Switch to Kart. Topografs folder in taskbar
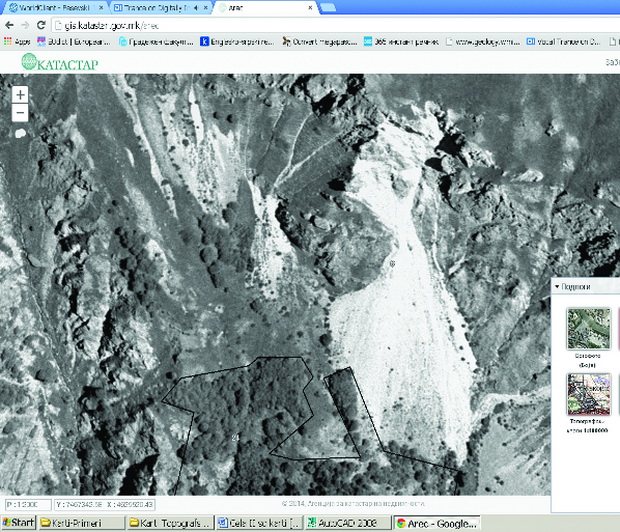 [x=170, y=523]
